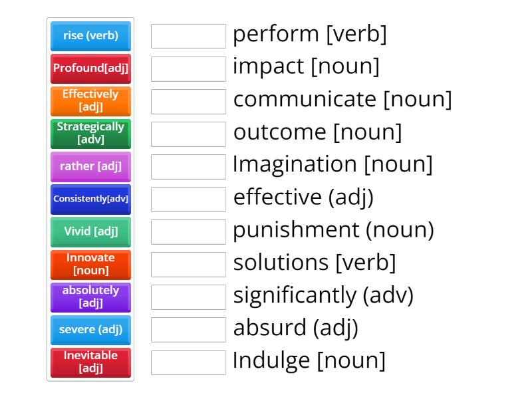532x399 pixels.
Task: Click the answer box beside 'perform [verb]'
Action: pyautogui.click(x=188, y=36)
